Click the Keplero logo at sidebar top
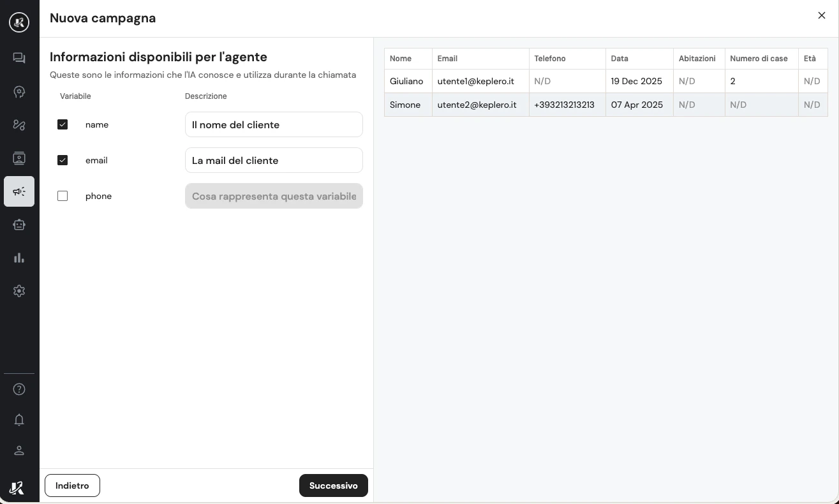Viewport: 839px width, 504px height. pyautogui.click(x=19, y=23)
